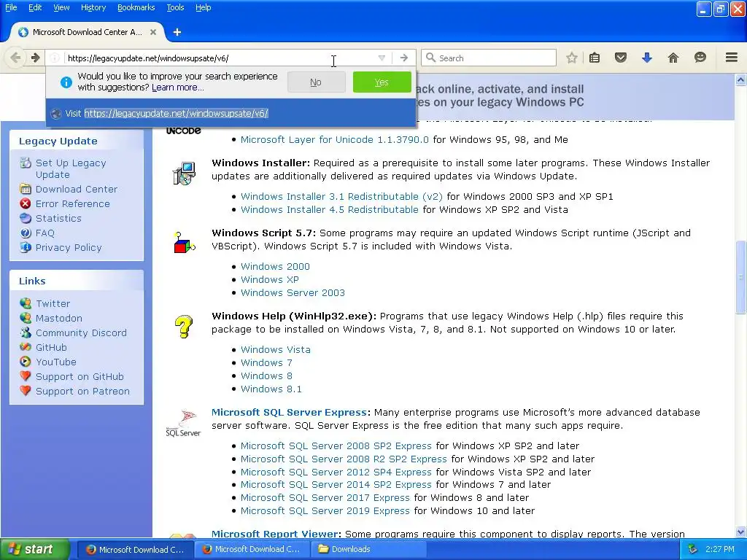Open the chat speech-bubble toolbar icon
Screen dimensions: 747x560
(700, 58)
